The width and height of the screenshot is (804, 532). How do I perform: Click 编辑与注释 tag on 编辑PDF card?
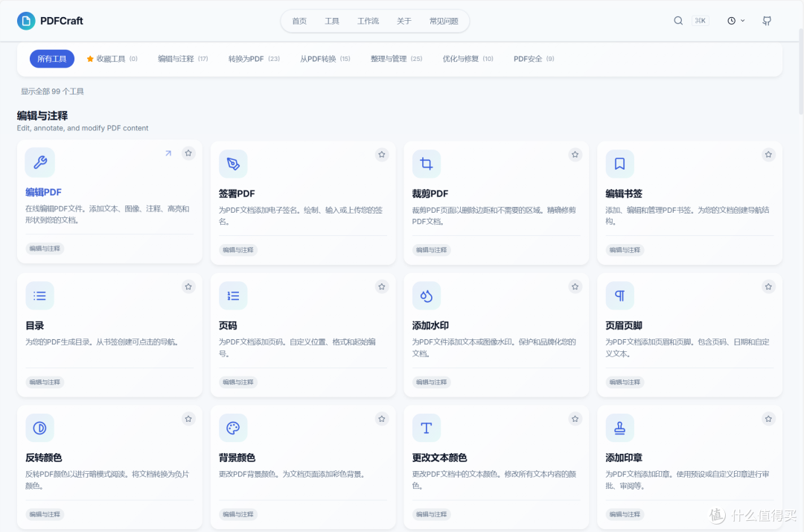(x=45, y=249)
